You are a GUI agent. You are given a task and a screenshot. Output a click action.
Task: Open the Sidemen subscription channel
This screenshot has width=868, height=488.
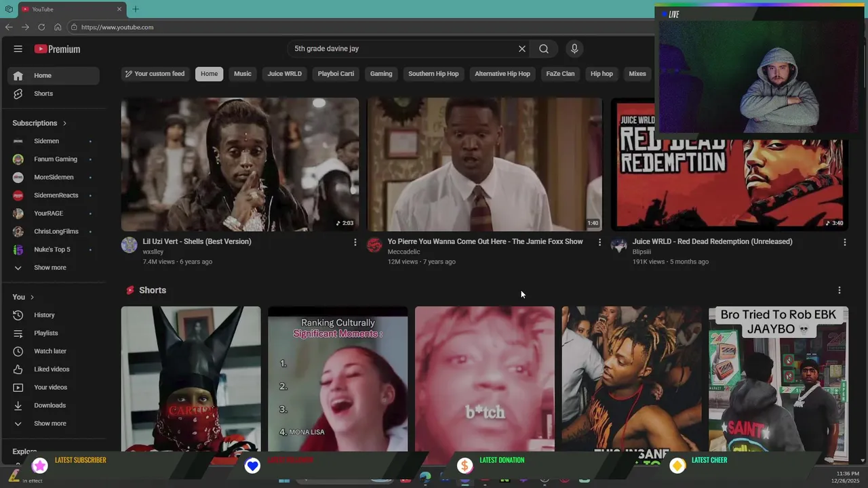pos(54,141)
